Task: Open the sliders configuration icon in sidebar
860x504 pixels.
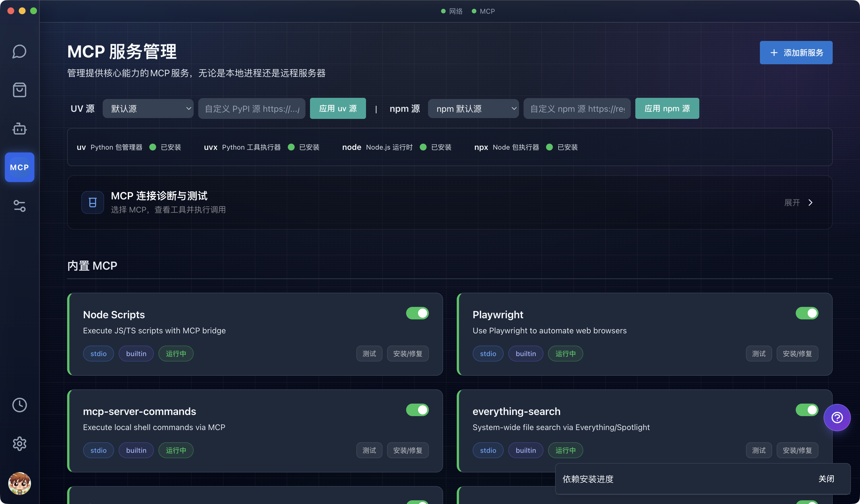Action: click(19, 206)
